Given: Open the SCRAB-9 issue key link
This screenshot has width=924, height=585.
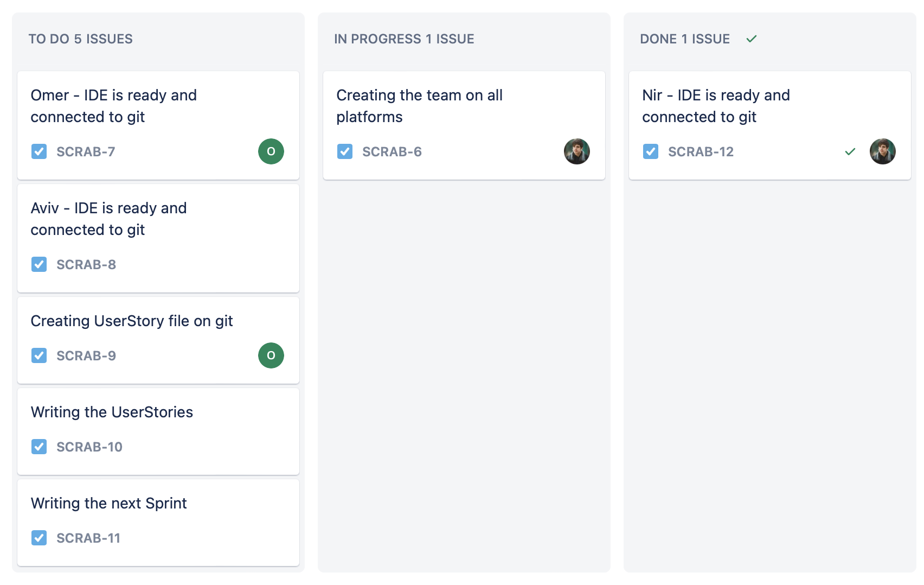Looking at the screenshot, I should 86,355.
